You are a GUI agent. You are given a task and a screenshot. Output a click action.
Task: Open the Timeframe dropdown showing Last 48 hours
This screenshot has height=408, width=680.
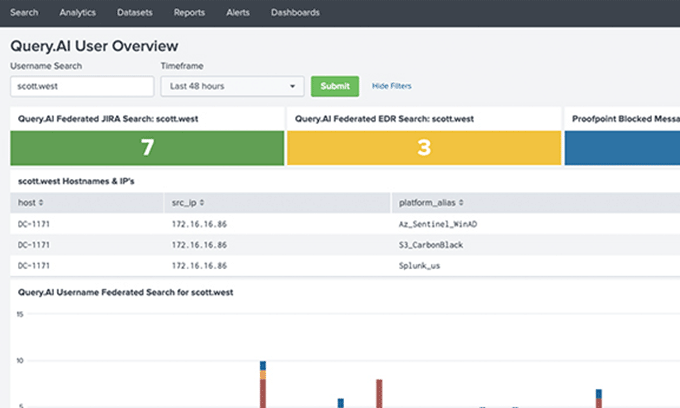pos(232,86)
